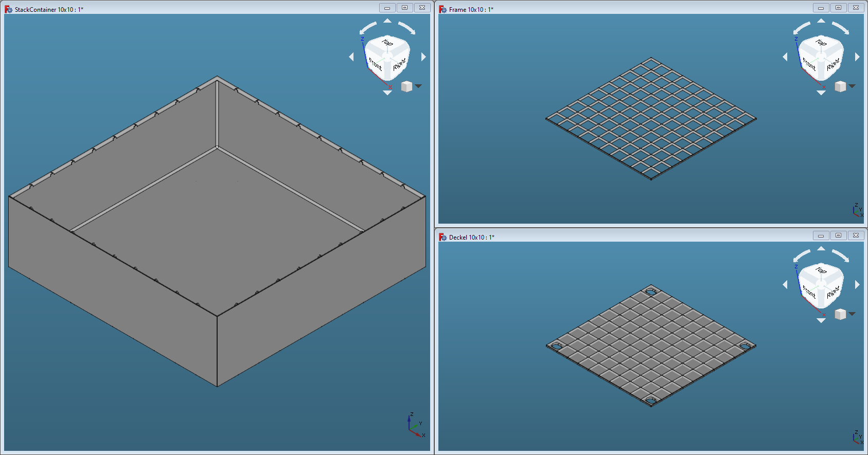Click the up arrow above the Deckel navigation cube
The image size is (868, 455).
click(x=821, y=248)
